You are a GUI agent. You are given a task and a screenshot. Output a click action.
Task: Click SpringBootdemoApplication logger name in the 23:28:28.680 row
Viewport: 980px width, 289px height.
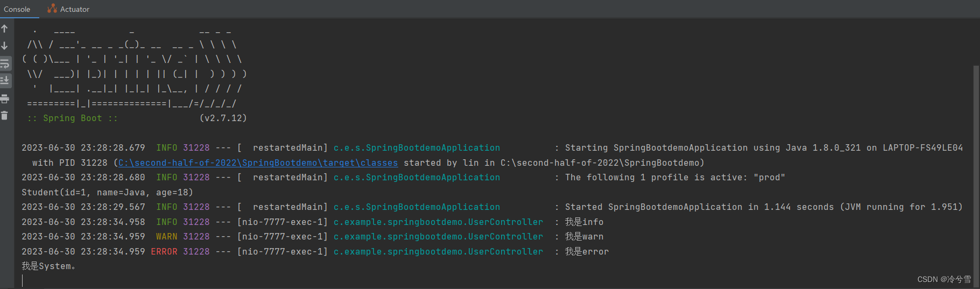pyautogui.click(x=417, y=177)
